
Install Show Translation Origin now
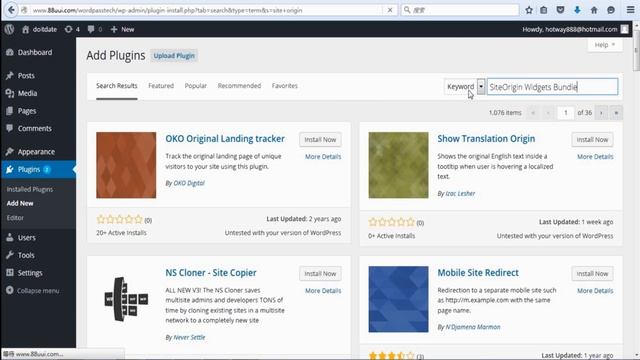(592, 140)
